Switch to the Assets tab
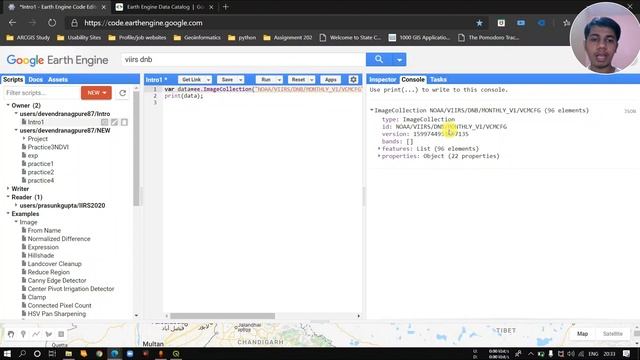Screen dimensions: 640x360 (x=58, y=80)
